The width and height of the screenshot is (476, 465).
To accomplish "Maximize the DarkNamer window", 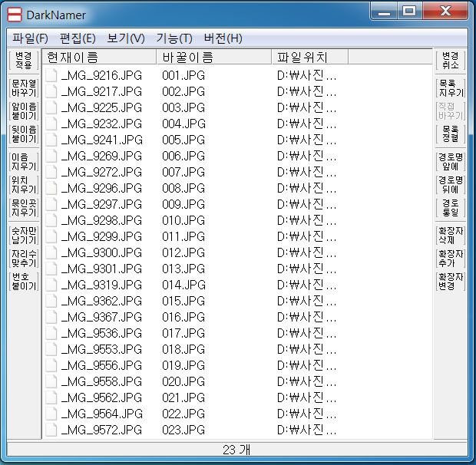I will 409,12.
